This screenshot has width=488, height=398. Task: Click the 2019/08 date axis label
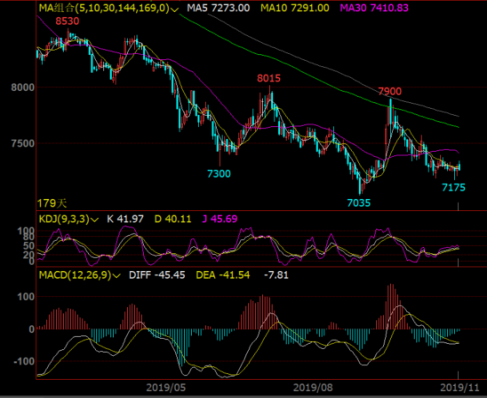point(313,387)
